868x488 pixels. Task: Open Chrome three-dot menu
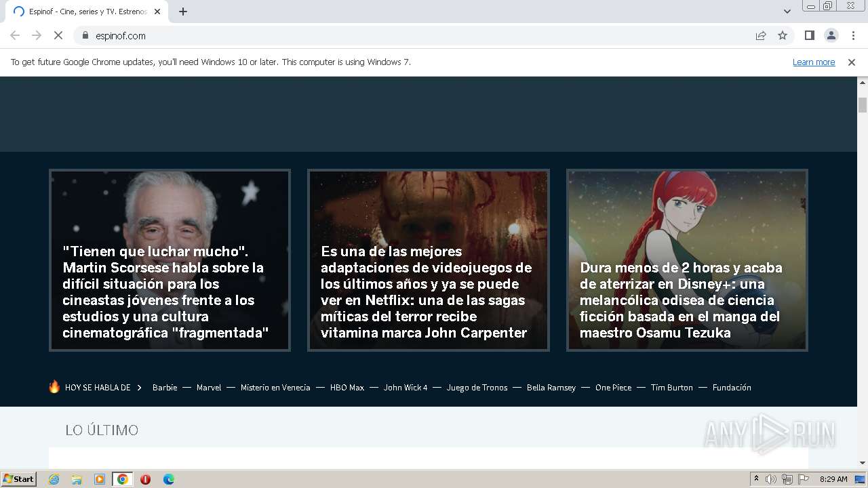click(x=853, y=35)
